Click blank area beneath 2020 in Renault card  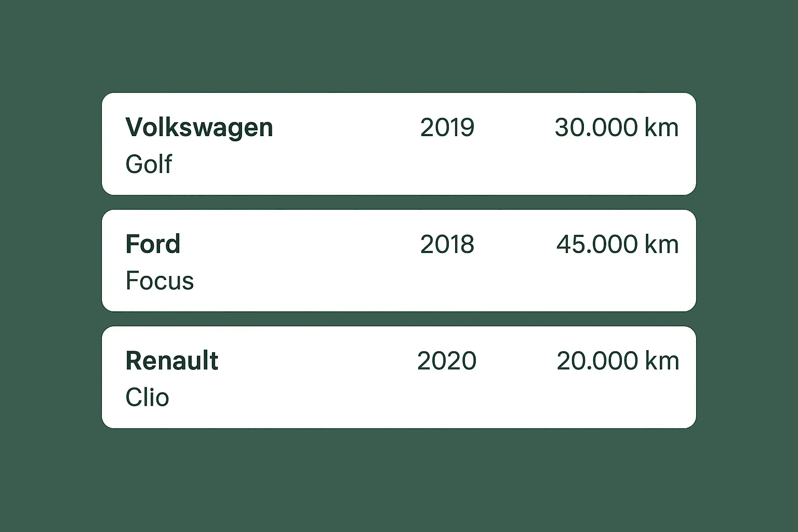pyautogui.click(x=447, y=400)
